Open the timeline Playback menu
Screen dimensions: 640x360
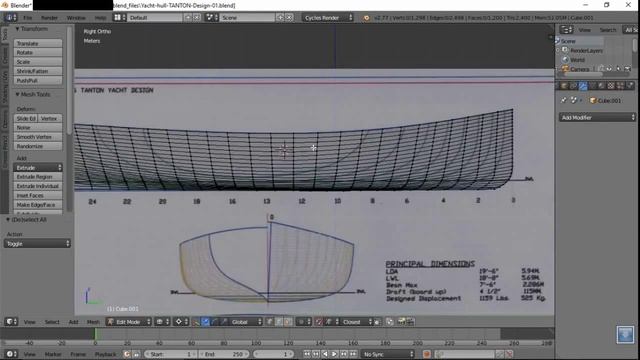pos(105,354)
